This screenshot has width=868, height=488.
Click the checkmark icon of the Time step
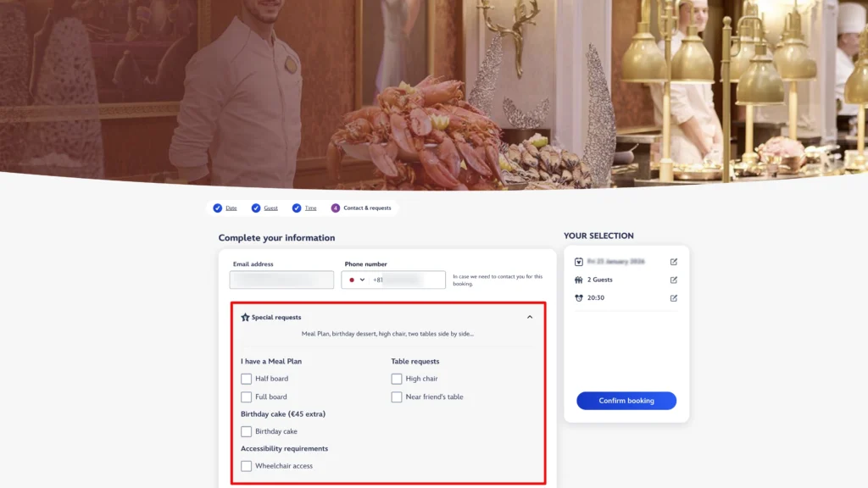pyautogui.click(x=297, y=208)
